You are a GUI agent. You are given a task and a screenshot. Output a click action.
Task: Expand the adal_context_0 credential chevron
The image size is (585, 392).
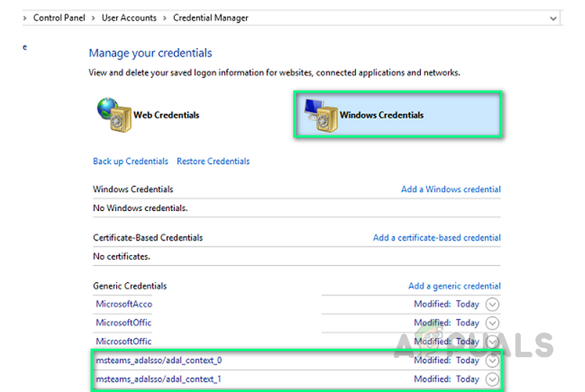[493, 360]
